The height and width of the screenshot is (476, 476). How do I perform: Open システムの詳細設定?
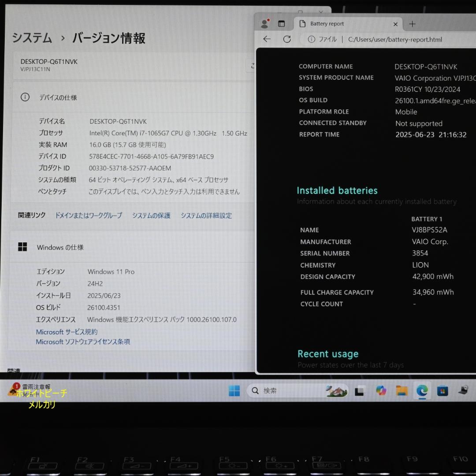[206, 216]
